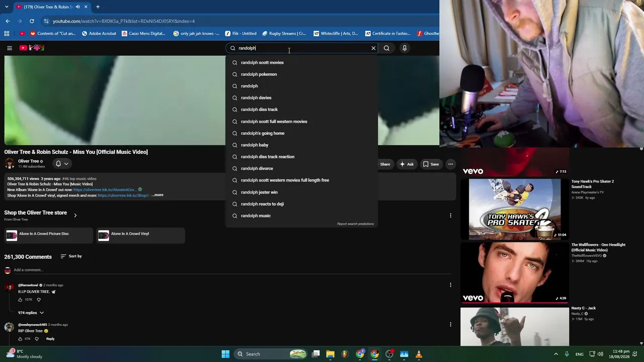Start voice search with microphone icon
Viewport: 644px width, 362px height.
[405, 48]
